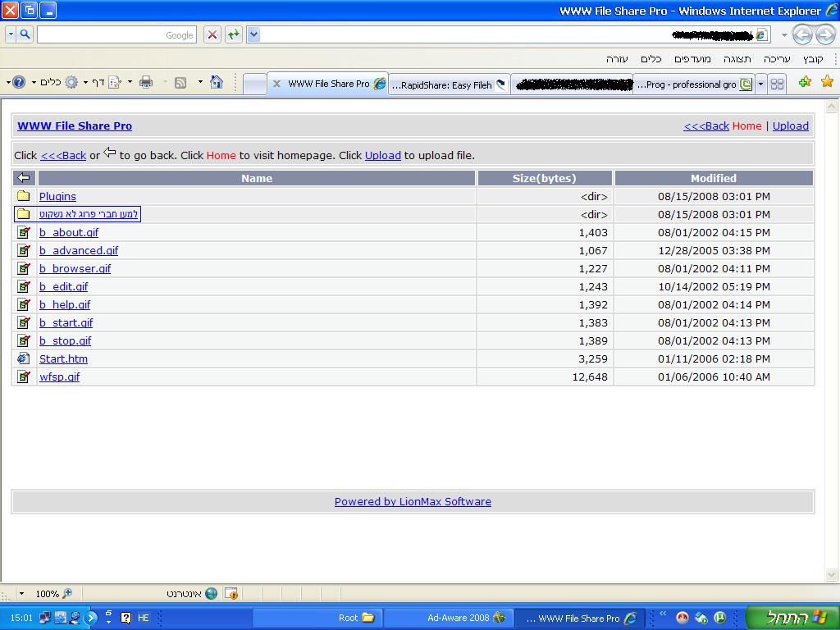Click the Plugins folder icon
The width and height of the screenshot is (840, 630).
(x=23, y=195)
